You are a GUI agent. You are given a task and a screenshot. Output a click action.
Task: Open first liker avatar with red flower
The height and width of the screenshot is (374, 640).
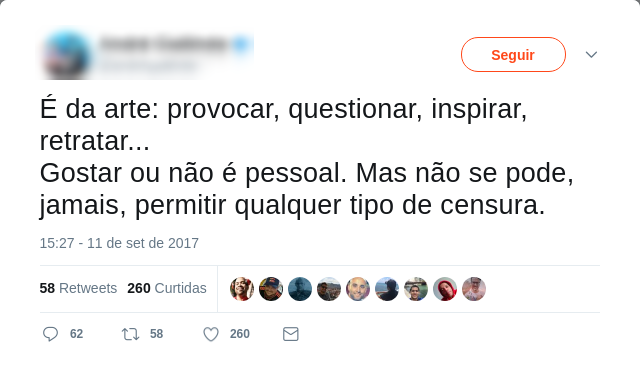[242, 289]
